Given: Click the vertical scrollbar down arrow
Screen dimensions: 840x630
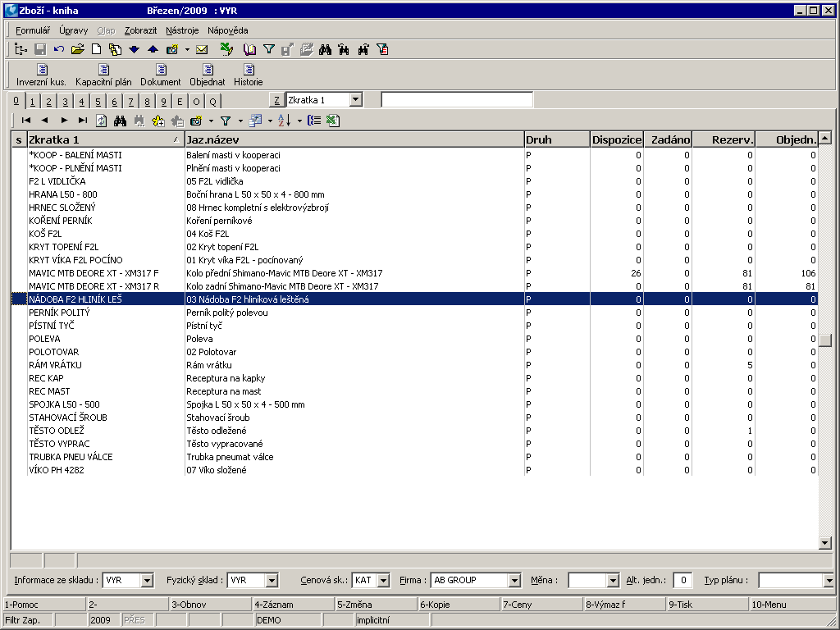Looking at the screenshot, I should [x=825, y=543].
